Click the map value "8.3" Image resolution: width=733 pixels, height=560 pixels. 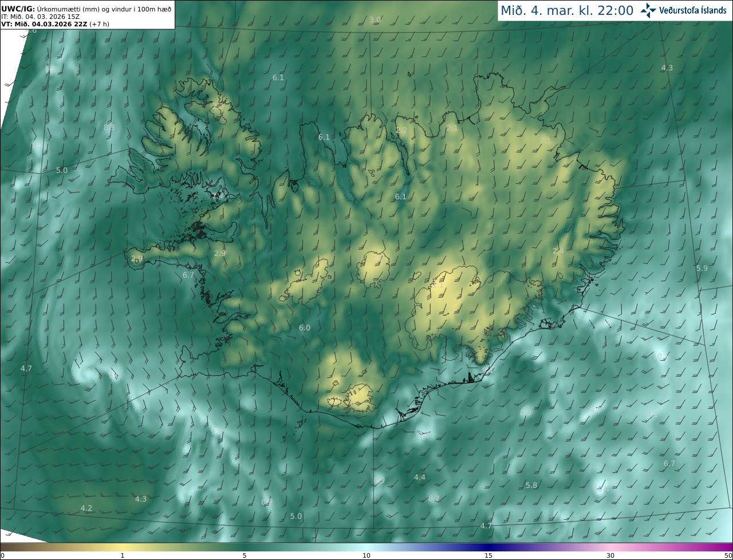pos(109,127)
